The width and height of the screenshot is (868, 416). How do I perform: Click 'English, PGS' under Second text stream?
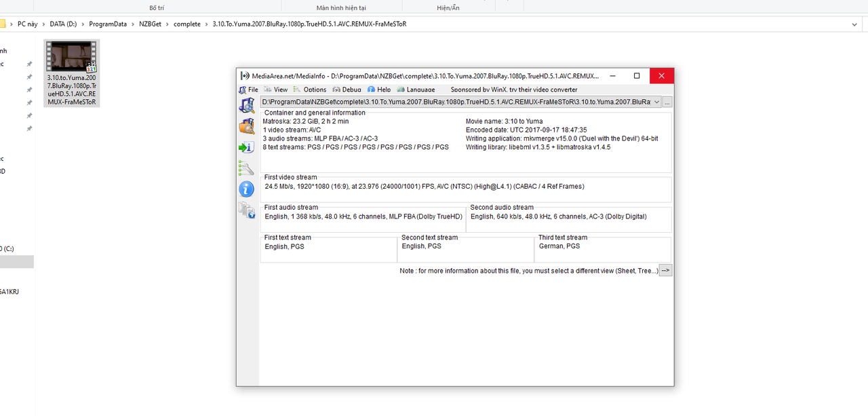[421, 246]
